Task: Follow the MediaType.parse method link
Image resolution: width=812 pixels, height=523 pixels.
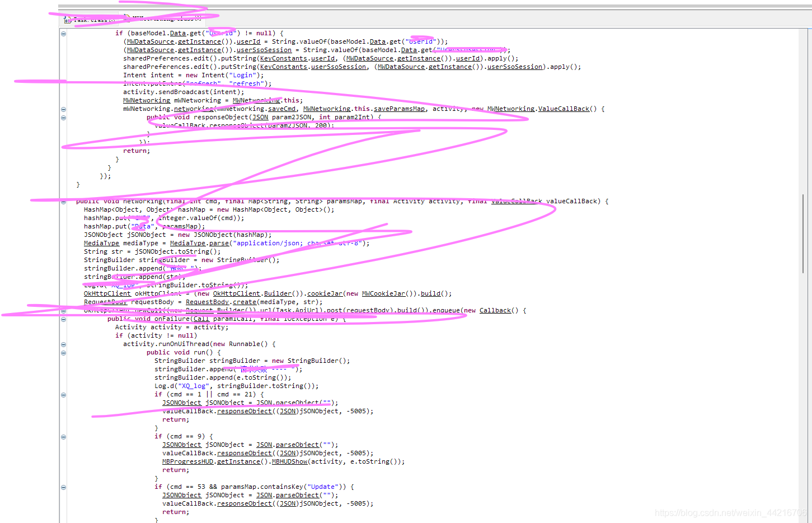Action: tap(219, 243)
